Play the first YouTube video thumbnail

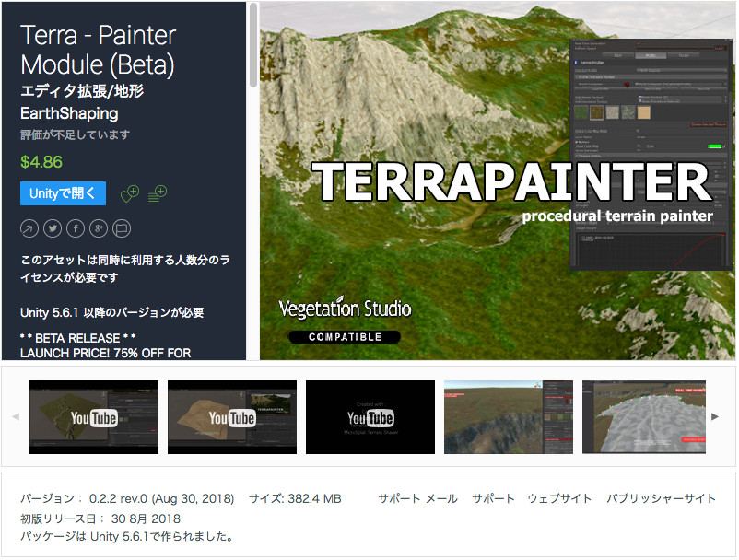point(94,417)
